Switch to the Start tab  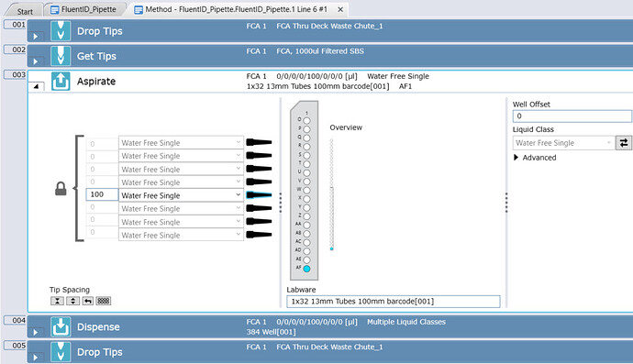pos(25,11)
